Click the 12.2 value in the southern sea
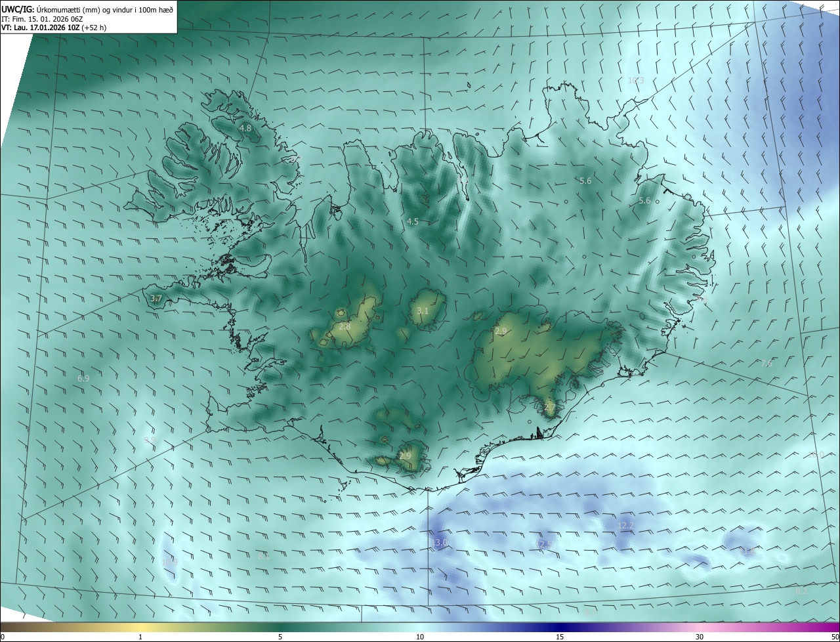The height and width of the screenshot is (642, 840). coord(626,526)
